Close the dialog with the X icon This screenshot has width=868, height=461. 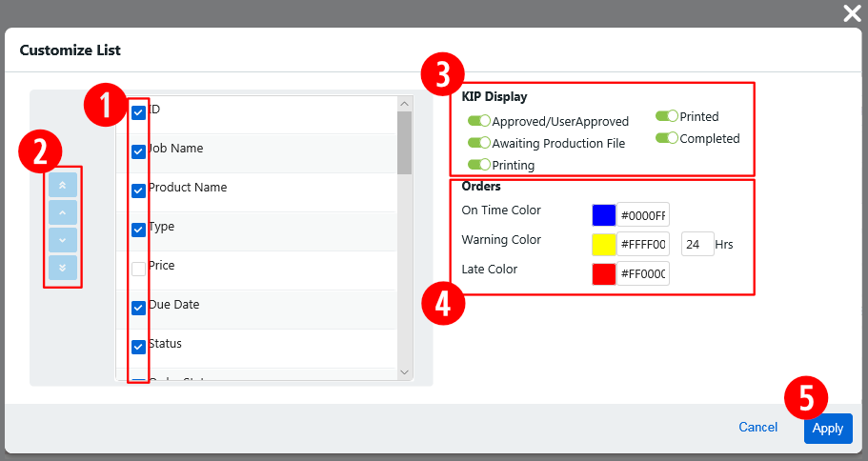[x=852, y=12]
